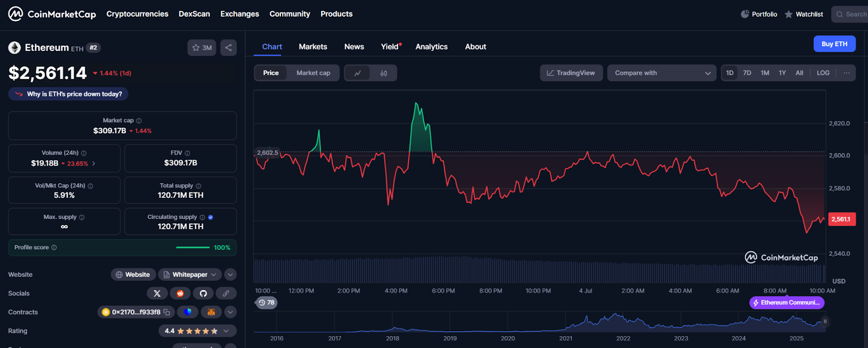
Task: Open the Markets tab
Action: (313, 47)
